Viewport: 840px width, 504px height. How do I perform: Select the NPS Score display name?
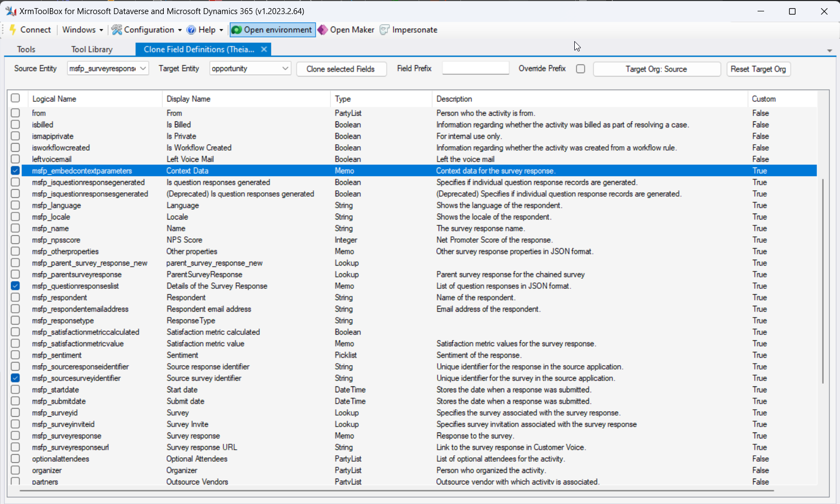[184, 240]
